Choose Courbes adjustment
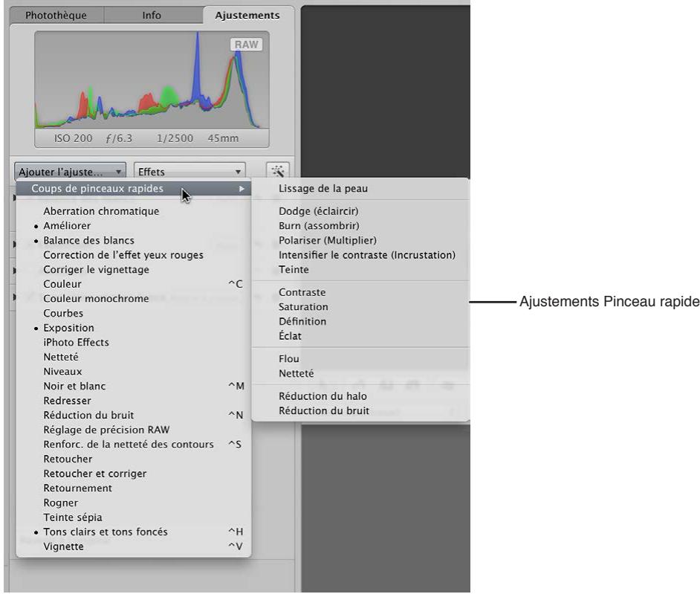The width and height of the screenshot is (700, 594). [x=134, y=313]
